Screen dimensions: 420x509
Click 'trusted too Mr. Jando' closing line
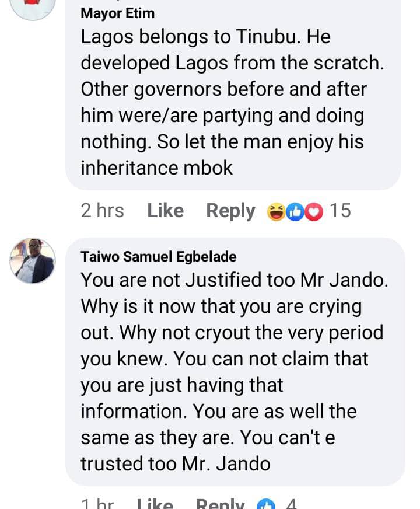click(175, 463)
